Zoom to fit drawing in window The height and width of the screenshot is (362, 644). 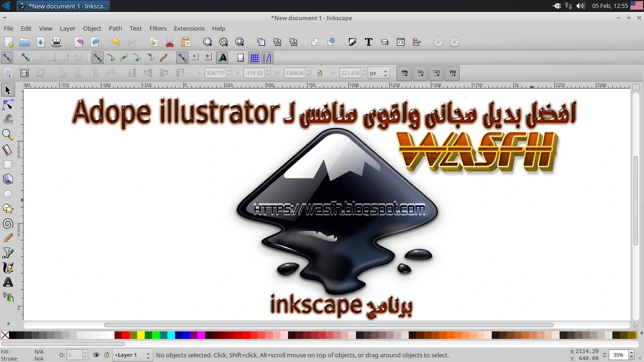coord(223,42)
